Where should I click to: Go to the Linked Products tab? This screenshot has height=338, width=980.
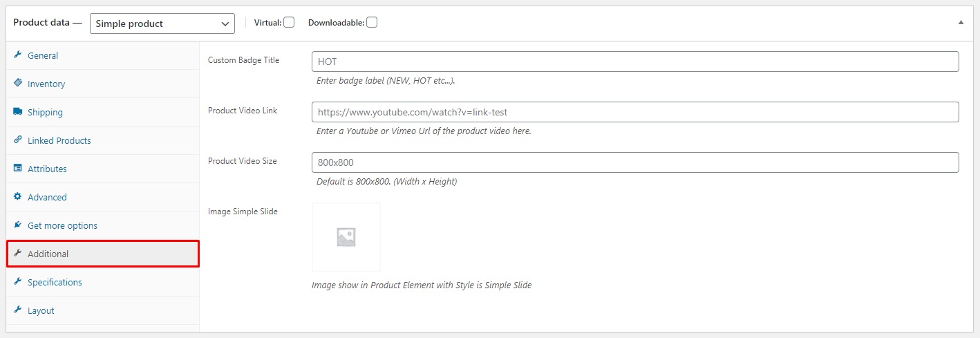click(x=103, y=140)
